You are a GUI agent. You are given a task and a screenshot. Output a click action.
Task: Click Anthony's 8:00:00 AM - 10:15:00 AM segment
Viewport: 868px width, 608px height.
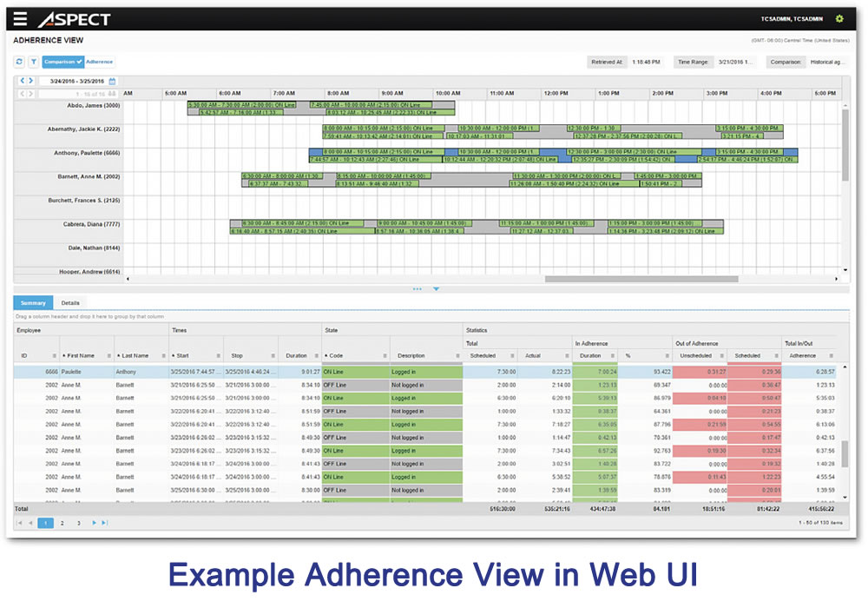pyautogui.click(x=384, y=152)
